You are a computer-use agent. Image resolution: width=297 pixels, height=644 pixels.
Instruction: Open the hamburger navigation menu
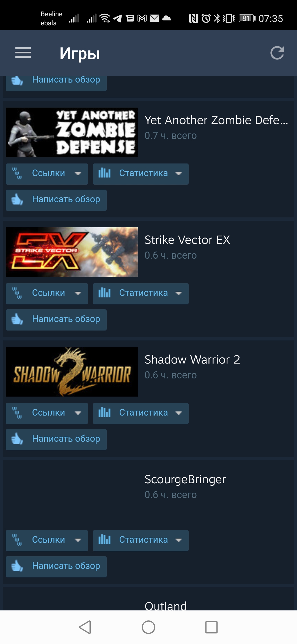[x=23, y=53]
